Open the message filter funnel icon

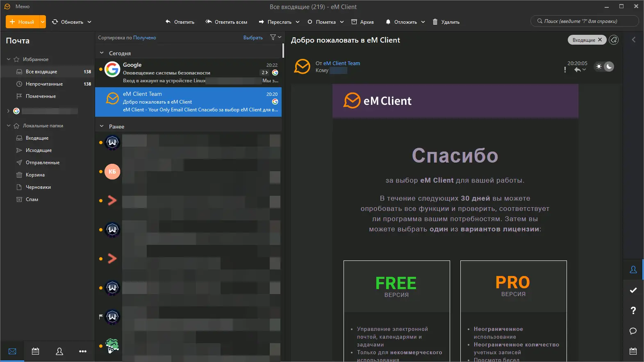[x=273, y=37]
